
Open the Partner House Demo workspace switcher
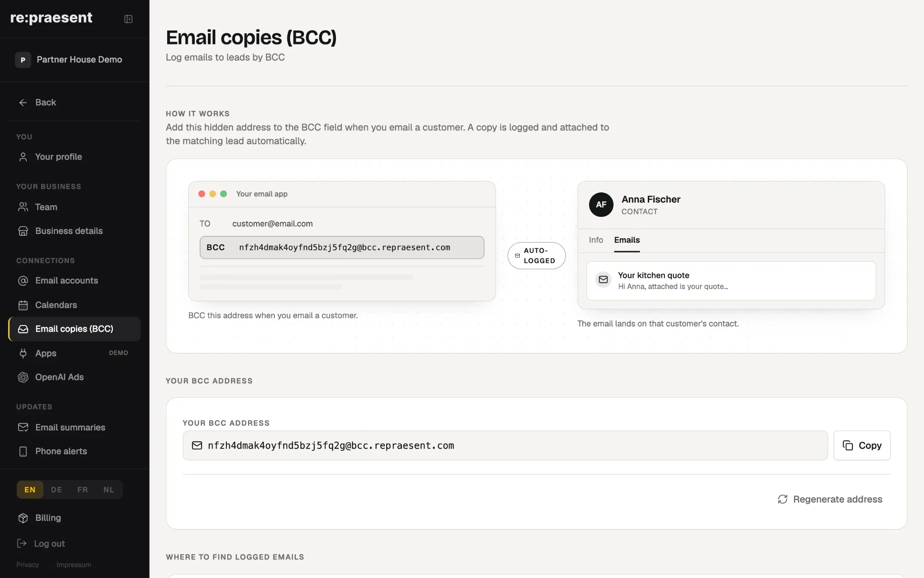click(74, 60)
